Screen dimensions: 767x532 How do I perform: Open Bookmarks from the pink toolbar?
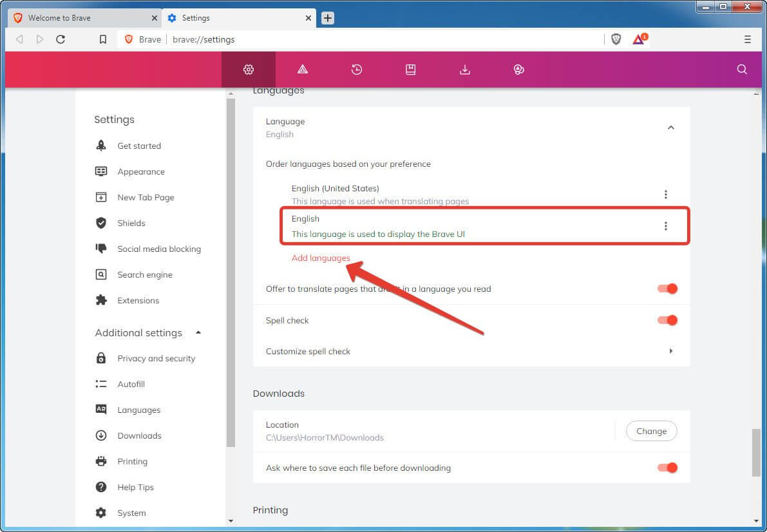point(411,70)
